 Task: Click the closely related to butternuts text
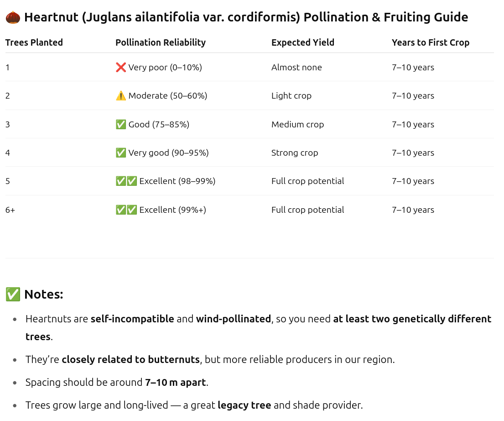131,359
